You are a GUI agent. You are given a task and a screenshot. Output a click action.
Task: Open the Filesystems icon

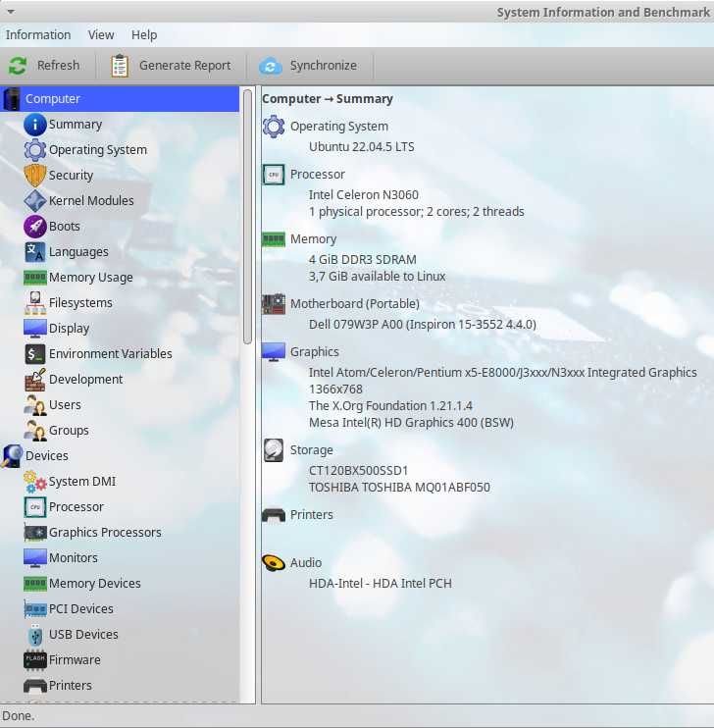(35, 303)
